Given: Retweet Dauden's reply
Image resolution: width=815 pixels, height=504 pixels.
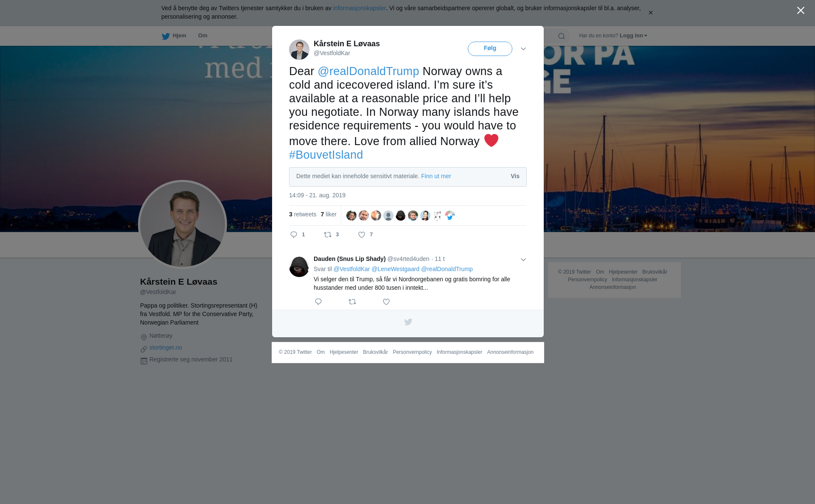Looking at the screenshot, I should click(x=352, y=302).
